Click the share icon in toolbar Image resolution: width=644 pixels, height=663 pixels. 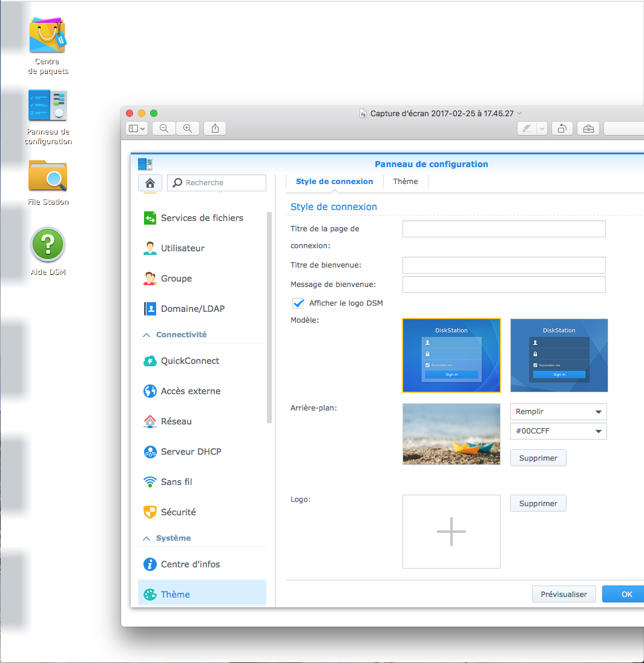[215, 128]
